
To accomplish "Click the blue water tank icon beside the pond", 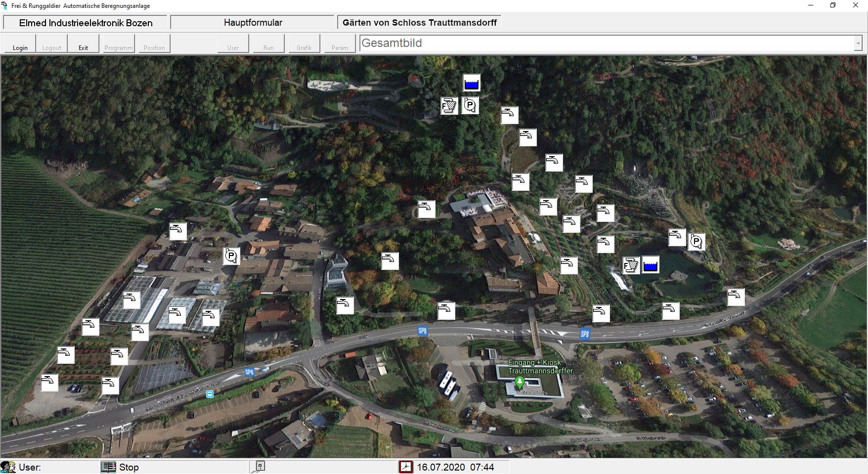I will coord(651,265).
